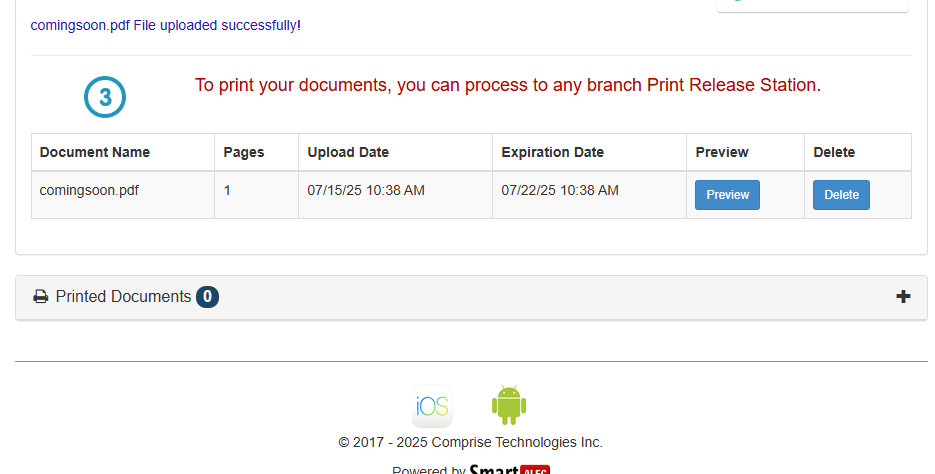
Task: Open the Printed Documents panel heading
Action: click(123, 297)
